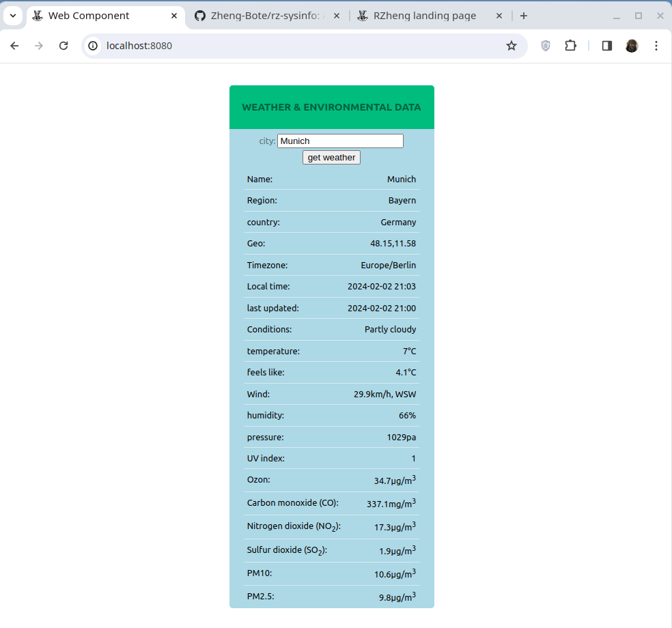Click the city: label
The height and width of the screenshot is (628, 672).
[x=267, y=141]
